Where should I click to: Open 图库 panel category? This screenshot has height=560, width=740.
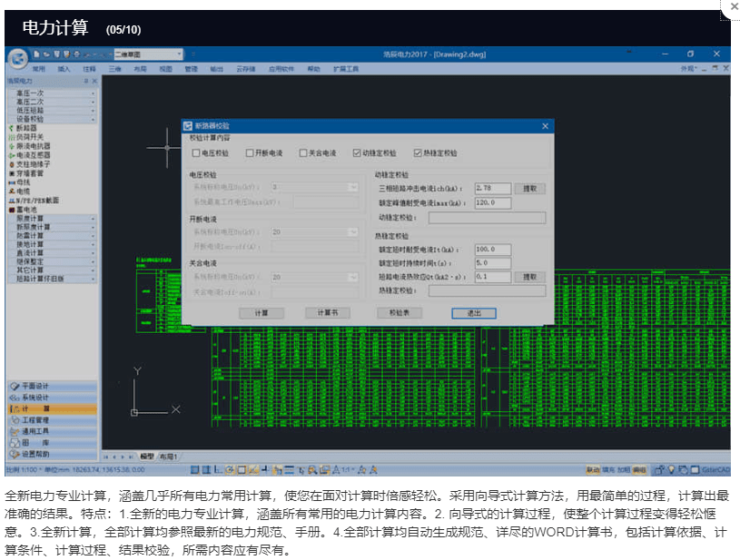coord(53,443)
